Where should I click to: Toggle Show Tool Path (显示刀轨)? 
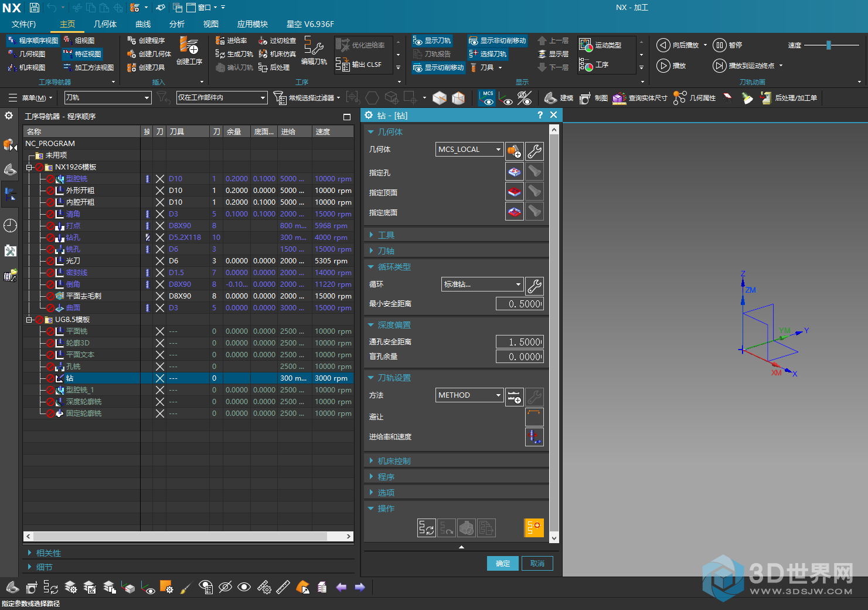[432, 40]
